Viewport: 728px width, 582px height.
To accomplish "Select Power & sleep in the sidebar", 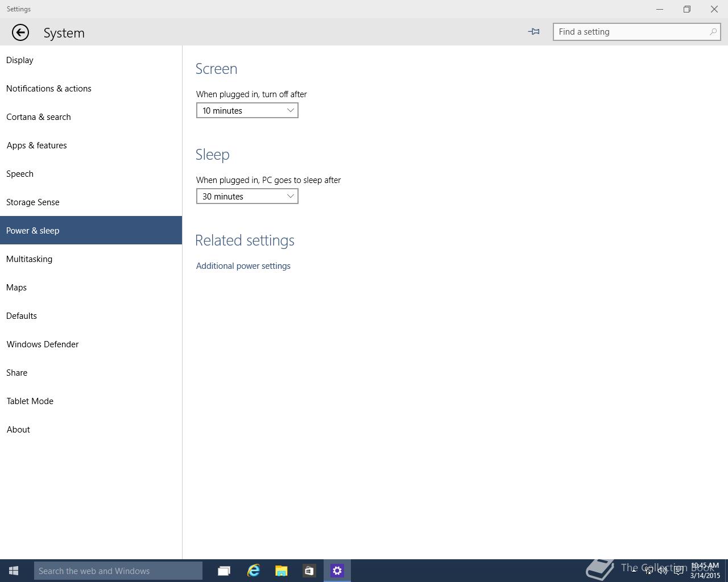I will [x=91, y=230].
